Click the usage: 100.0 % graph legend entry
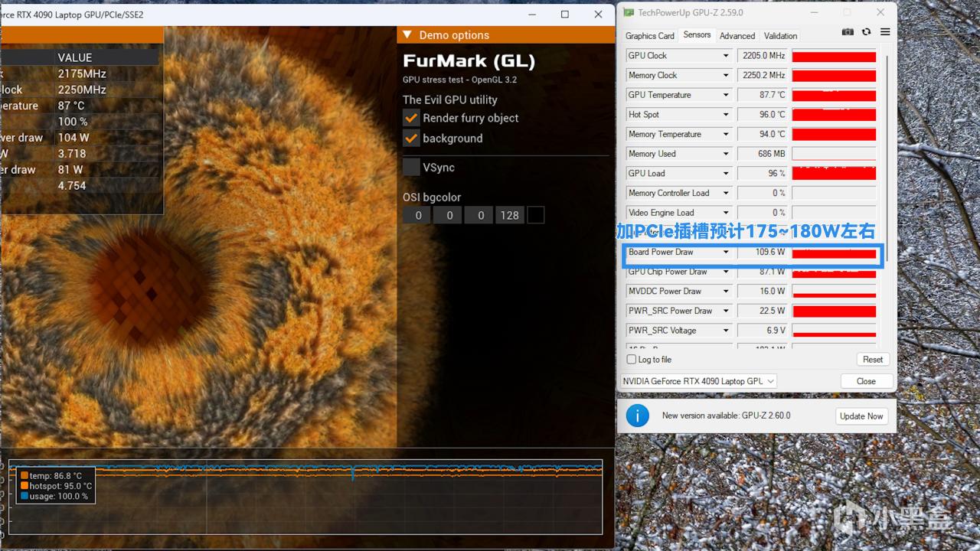The height and width of the screenshot is (551, 980). [x=54, y=496]
